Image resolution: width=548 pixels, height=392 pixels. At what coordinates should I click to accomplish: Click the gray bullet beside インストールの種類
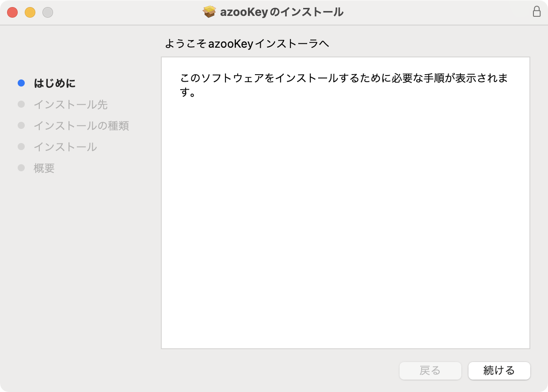tap(21, 125)
